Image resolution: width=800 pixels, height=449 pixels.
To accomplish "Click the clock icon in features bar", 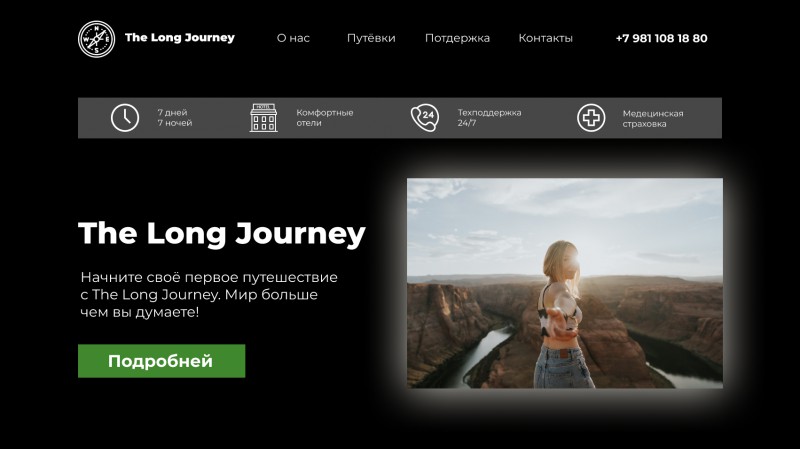I will [125, 118].
